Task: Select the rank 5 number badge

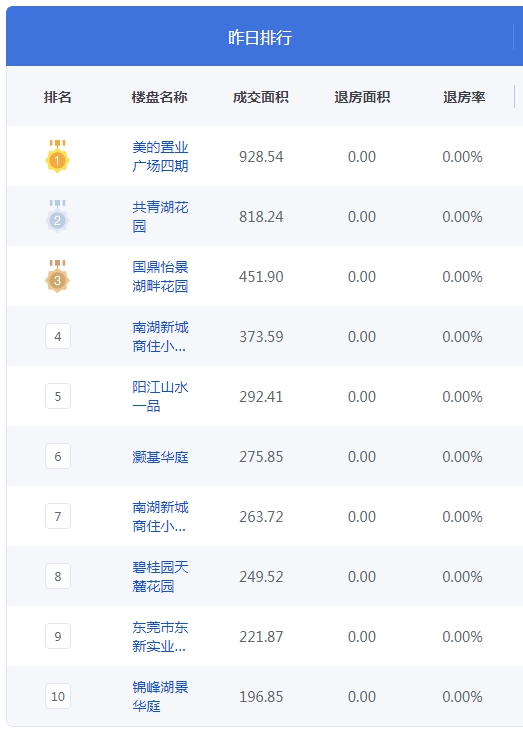Action: (58, 396)
